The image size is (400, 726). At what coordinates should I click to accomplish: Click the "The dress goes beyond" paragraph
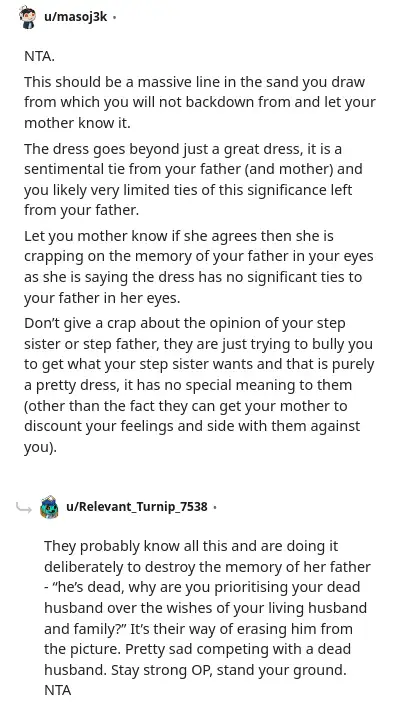point(193,180)
